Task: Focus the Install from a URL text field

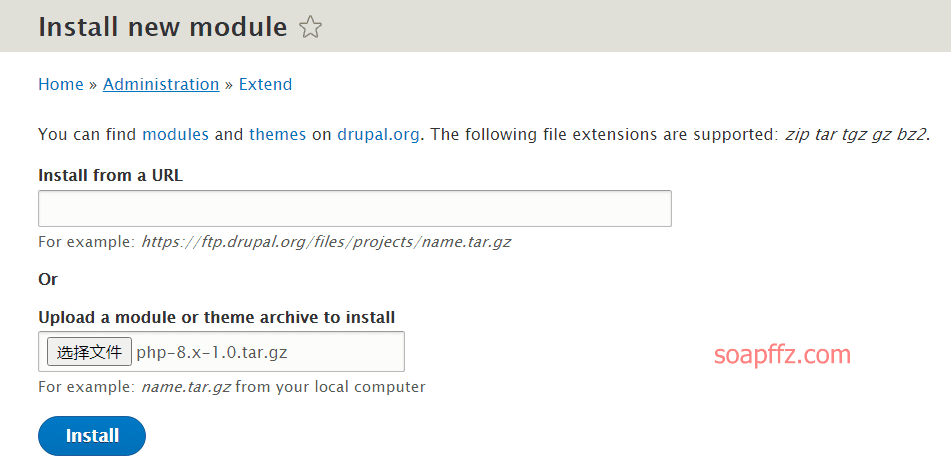Action: pos(355,209)
